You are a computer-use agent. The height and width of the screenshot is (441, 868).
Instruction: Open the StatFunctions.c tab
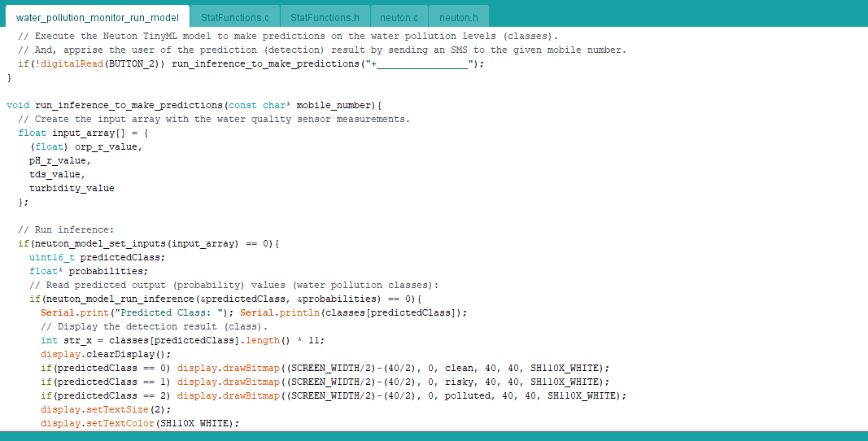pos(234,16)
